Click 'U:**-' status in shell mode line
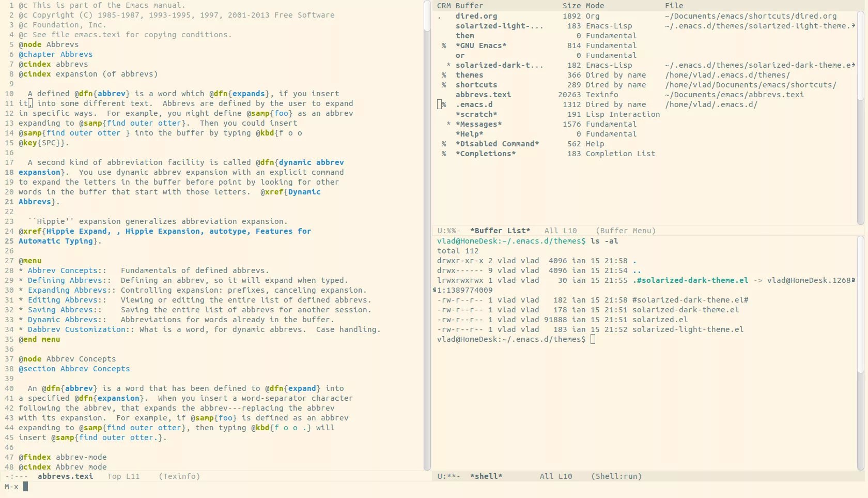The width and height of the screenshot is (868, 498). click(x=448, y=476)
